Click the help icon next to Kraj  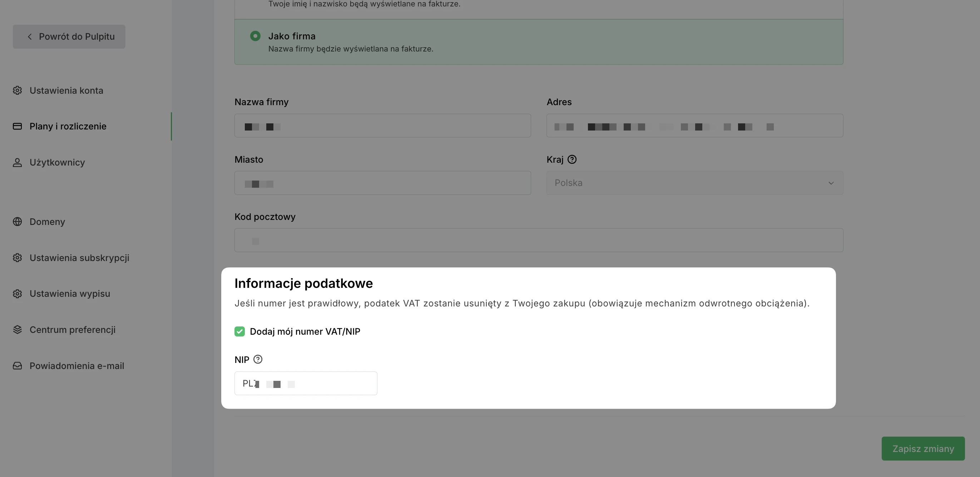tap(572, 159)
